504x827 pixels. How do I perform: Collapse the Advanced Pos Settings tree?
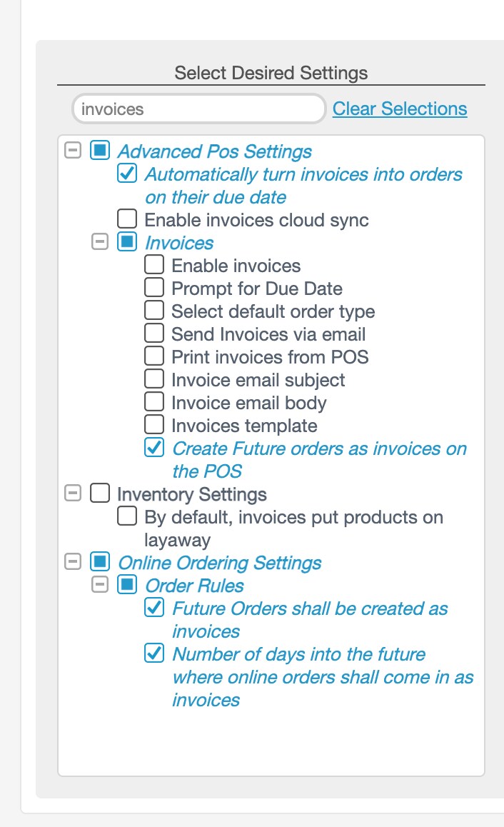pyautogui.click(x=73, y=151)
